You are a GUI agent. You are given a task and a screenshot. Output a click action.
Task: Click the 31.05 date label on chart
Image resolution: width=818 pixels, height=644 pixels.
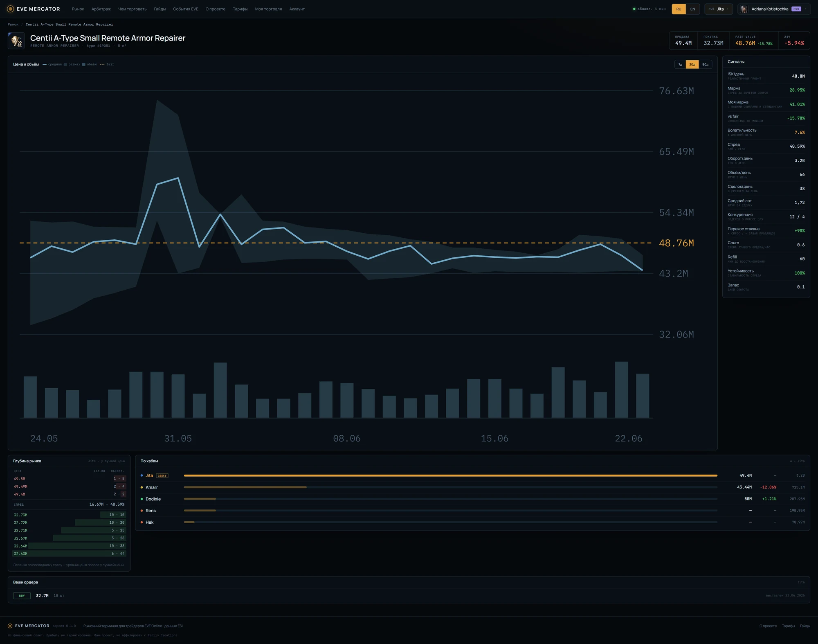(178, 439)
